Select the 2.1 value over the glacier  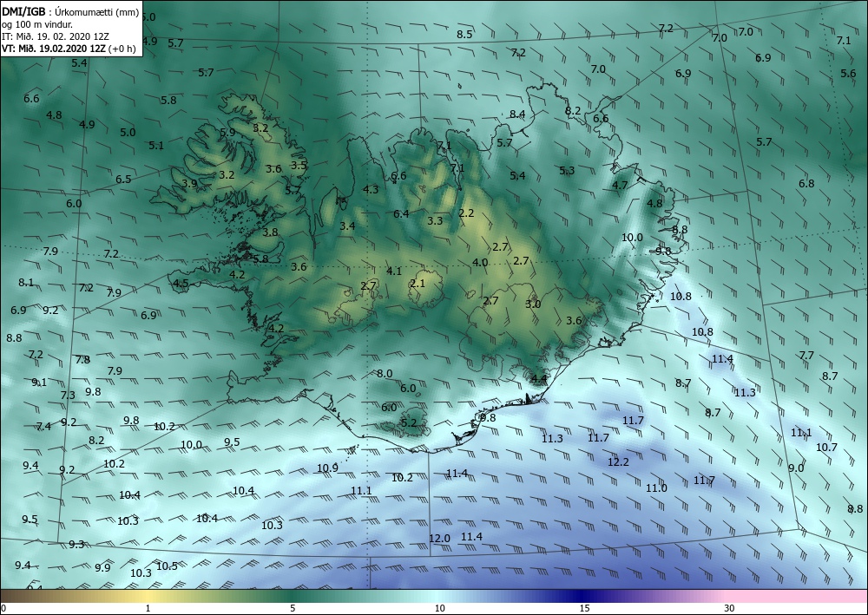tap(418, 283)
